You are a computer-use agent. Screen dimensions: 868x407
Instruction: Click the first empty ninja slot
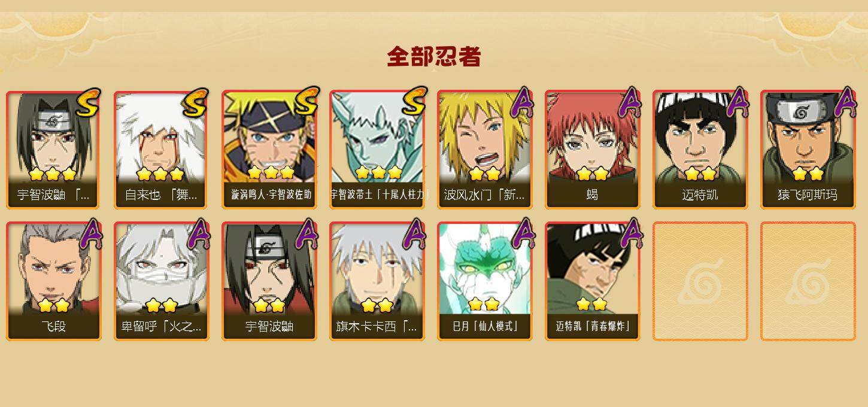click(700, 281)
